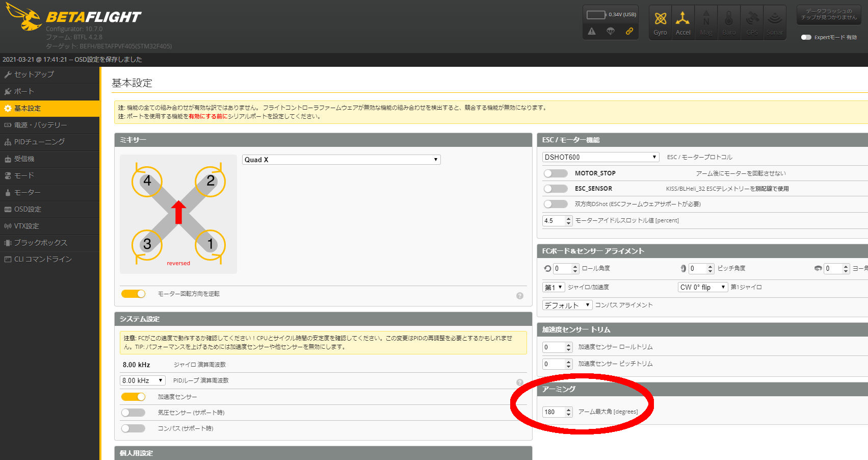The width and height of the screenshot is (868, 460).
Task: Click the warning triangle status icon
Action: click(x=592, y=31)
